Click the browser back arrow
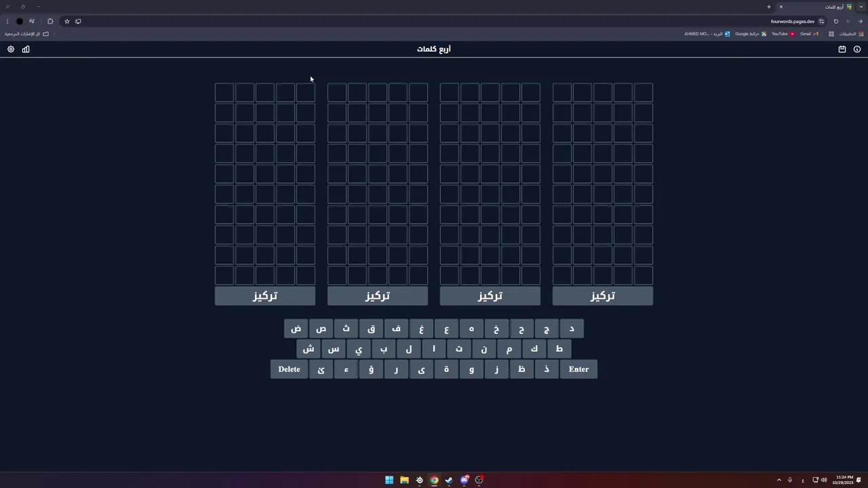 pyautogui.click(x=861, y=21)
